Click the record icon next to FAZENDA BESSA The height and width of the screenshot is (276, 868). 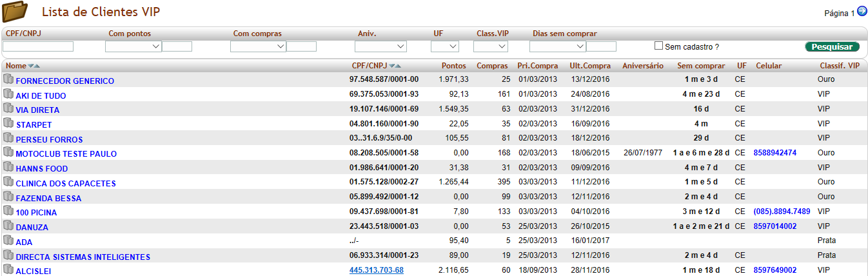(8, 197)
